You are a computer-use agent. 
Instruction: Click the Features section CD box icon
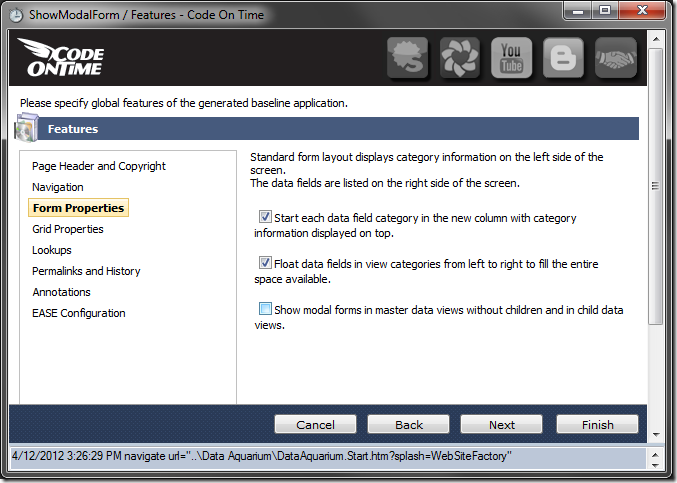pos(27,128)
